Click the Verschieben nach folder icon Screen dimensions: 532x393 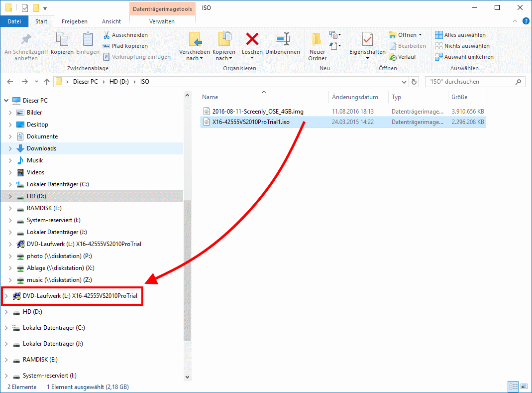click(x=195, y=39)
